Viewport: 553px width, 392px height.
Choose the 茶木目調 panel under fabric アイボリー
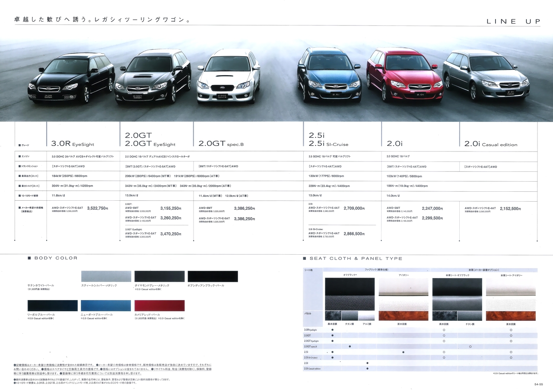click(404, 316)
